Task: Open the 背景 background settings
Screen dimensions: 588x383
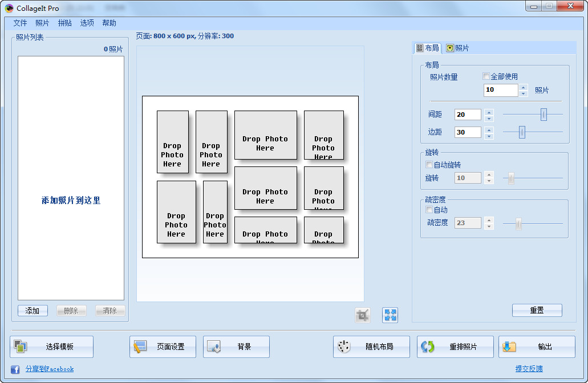Action: (236, 347)
